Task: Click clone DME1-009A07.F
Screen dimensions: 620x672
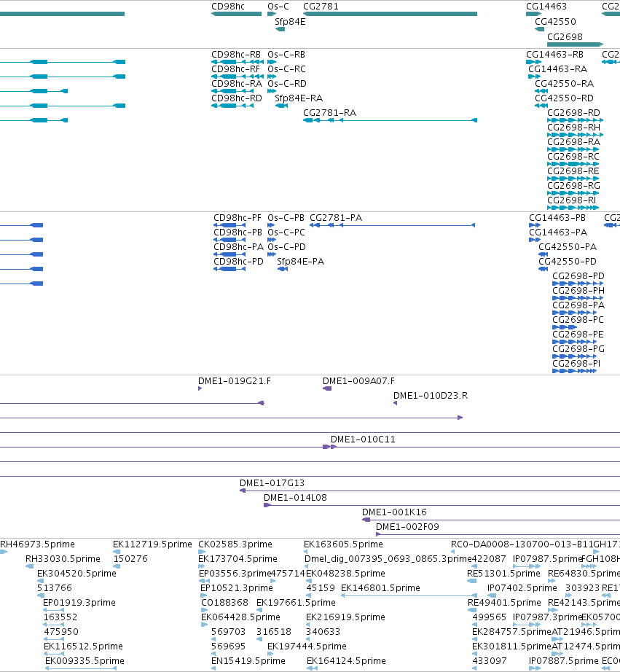Action: 358,381
